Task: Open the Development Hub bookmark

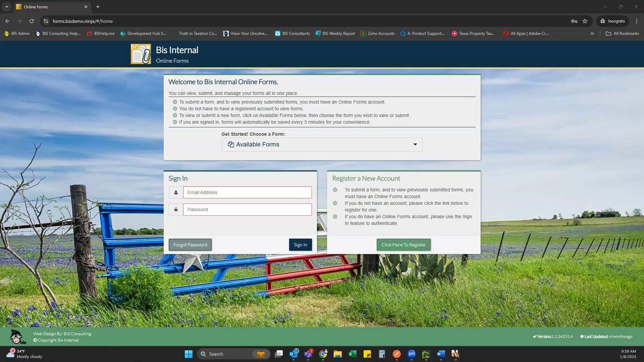Action: click(x=143, y=34)
